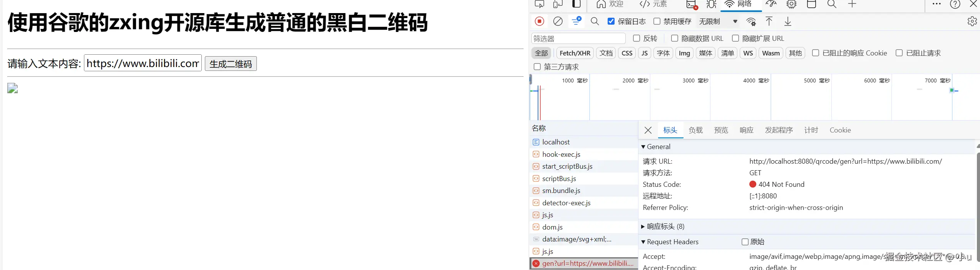
Task: Import HAR file with up arrow
Action: (x=769, y=21)
